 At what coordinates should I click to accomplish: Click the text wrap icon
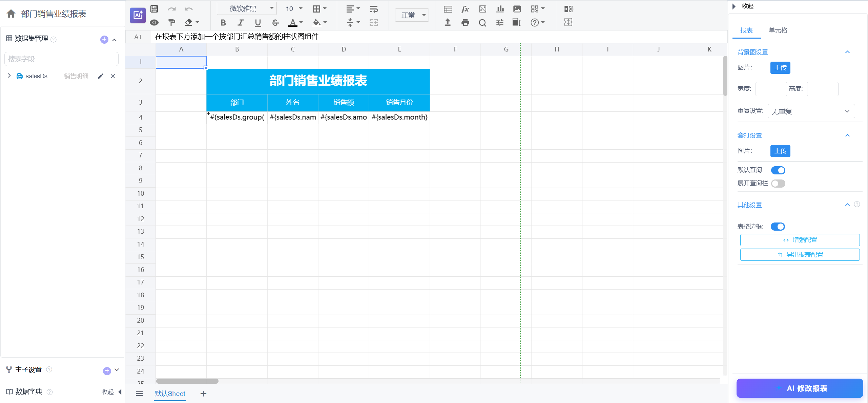(374, 9)
